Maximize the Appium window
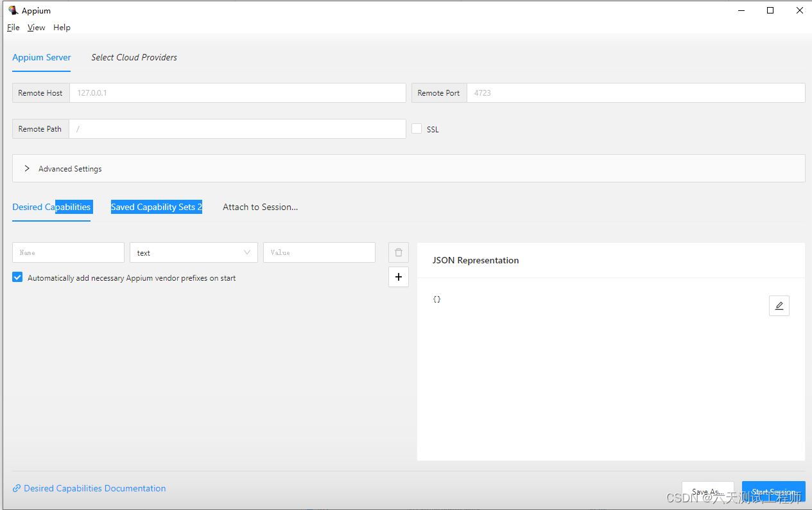Screen dimensions: 812x510 coord(770,10)
